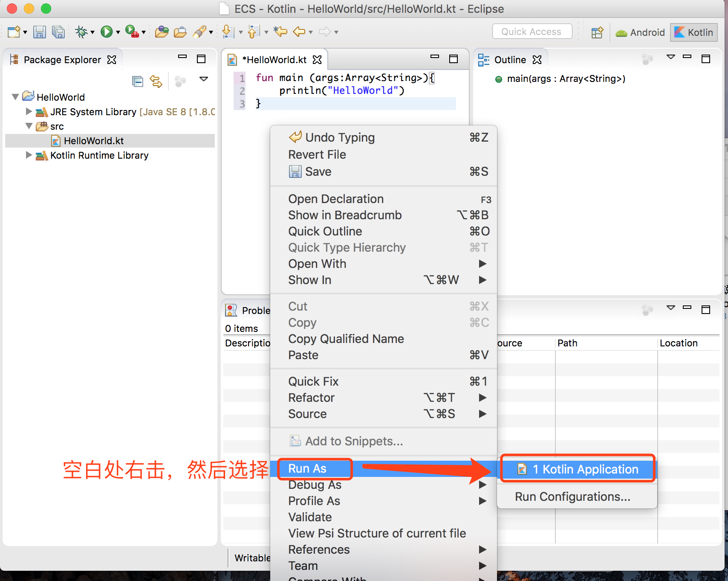This screenshot has height=581, width=728.
Task: Select 1 Kotlin Application run option
Action: [x=578, y=469]
